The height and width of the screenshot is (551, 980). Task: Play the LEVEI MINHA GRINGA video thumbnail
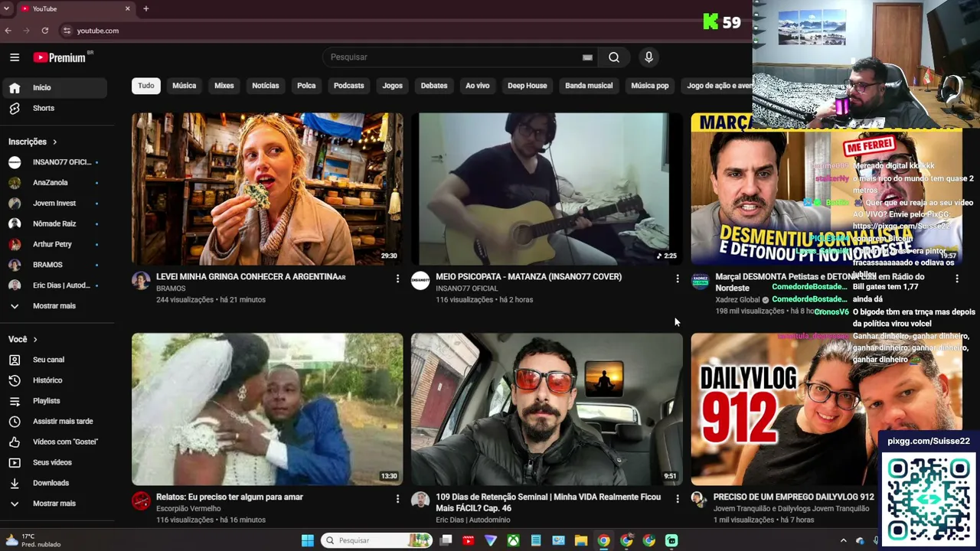[x=267, y=189]
